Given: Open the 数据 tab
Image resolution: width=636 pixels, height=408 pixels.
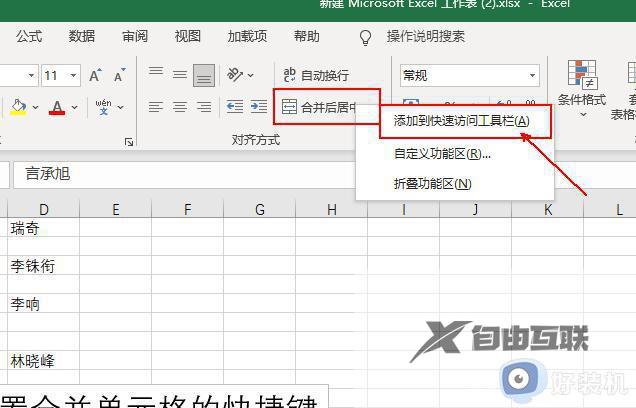Looking at the screenshot, I should [x=82, y=36].
